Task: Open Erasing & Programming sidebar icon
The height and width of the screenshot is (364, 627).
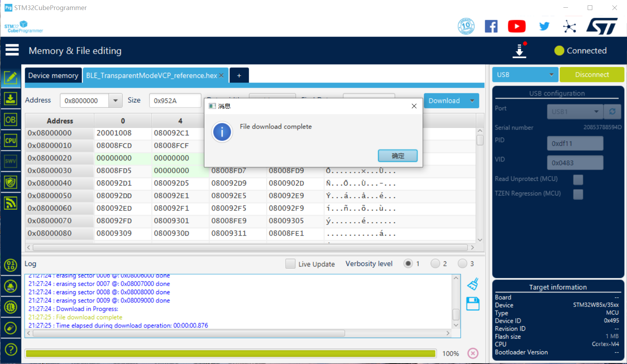Action: click(10, 99)
